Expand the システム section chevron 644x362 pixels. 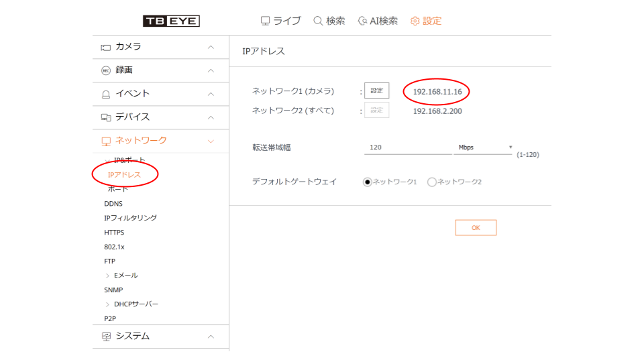211,337
